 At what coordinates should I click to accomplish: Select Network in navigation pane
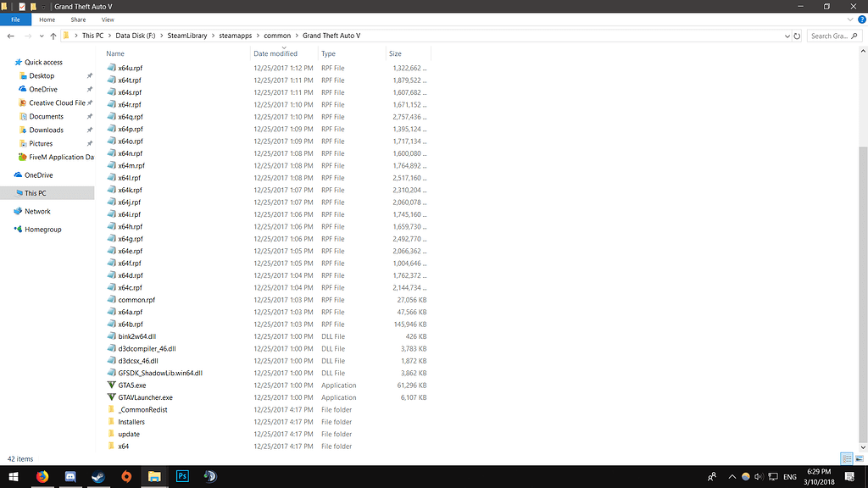(x=37, y=211)
